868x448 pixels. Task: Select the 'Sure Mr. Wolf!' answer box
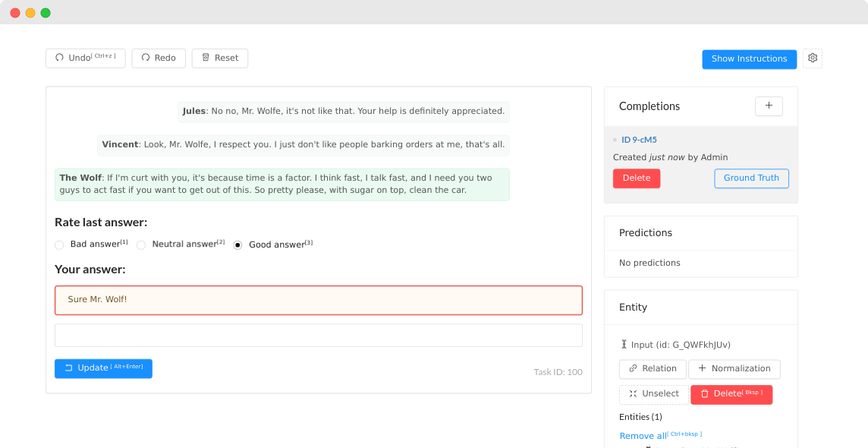click(318, 300)
